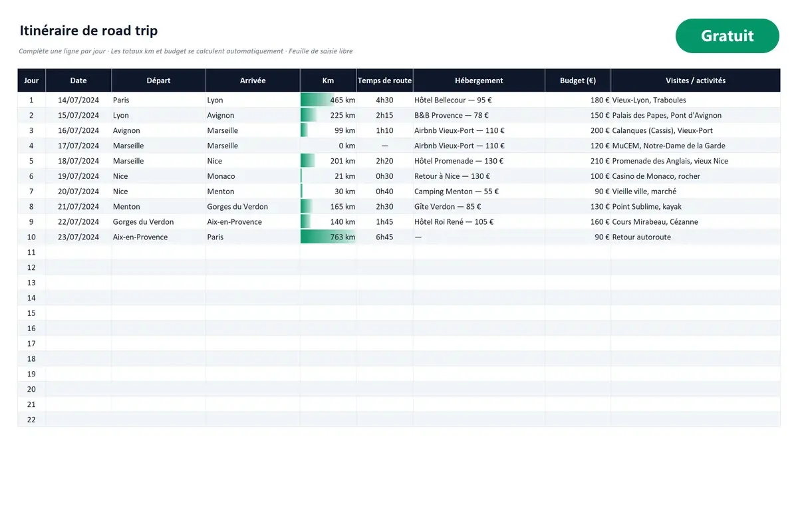This screenshot has height=532, width=798.
Task: Select the Visites / activités header
Action: click(696, 80)
